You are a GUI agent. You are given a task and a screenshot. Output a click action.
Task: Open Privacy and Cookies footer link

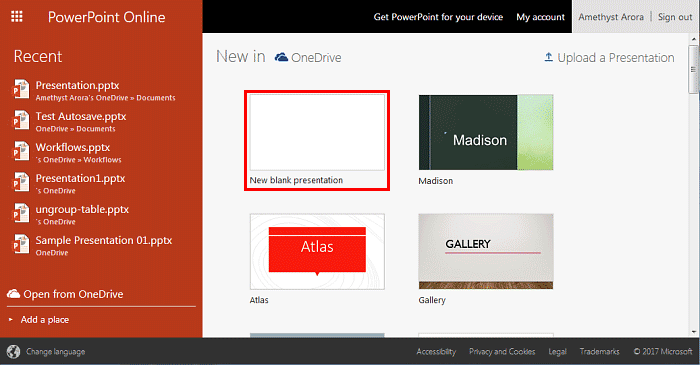[x=502, y=352]
